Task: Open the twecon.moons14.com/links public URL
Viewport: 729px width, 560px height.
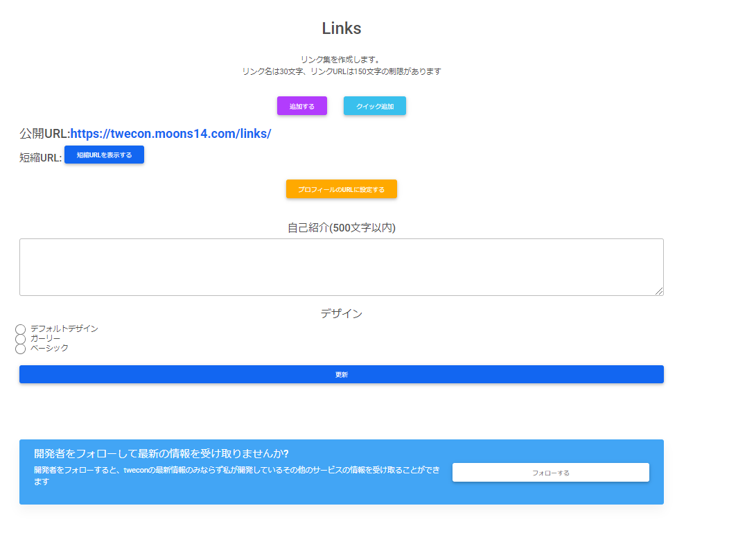Action: (x=170, y=134)
